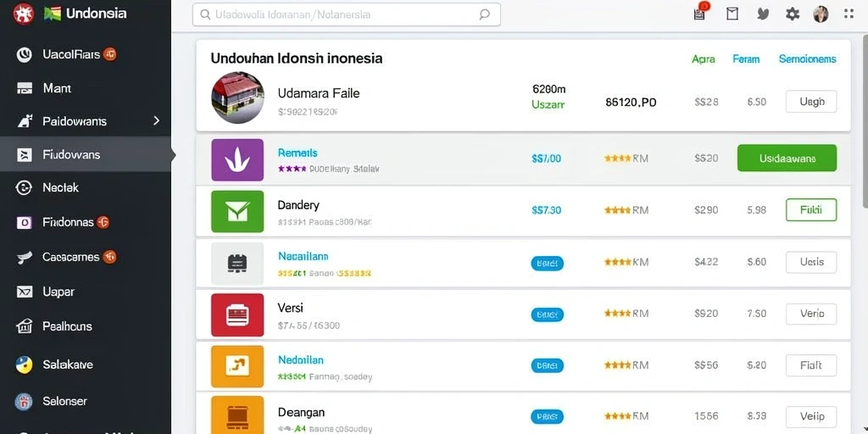Click the red Versi app icon
The image size is (868, 434).
[x=237, y=315]
